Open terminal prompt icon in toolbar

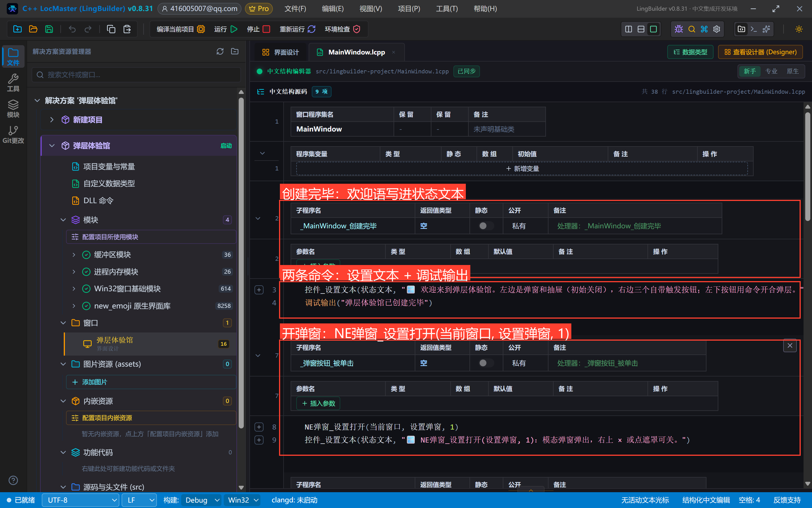(x=754, y=29)
